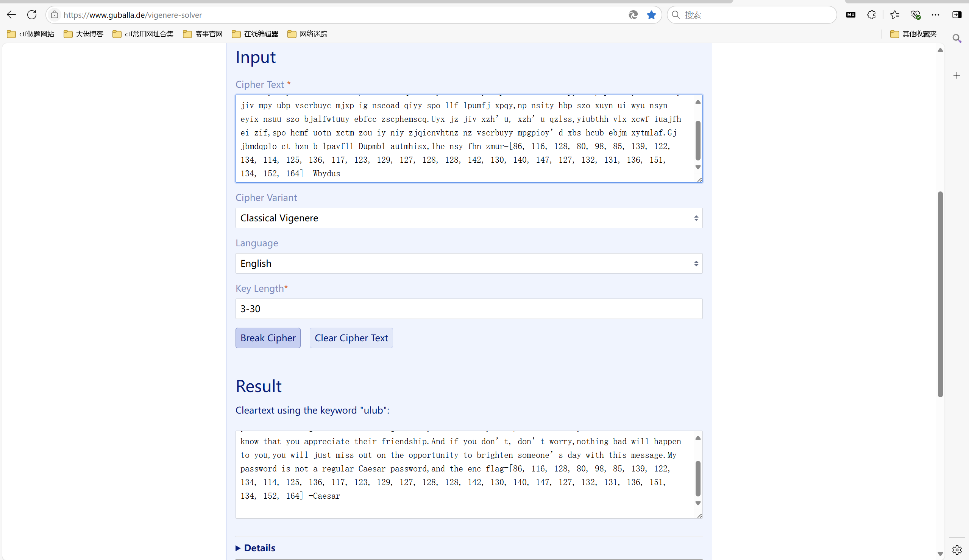Toggle the blue favorite star
The width and height of the screenshot is (969, 560).
point(651,15)
